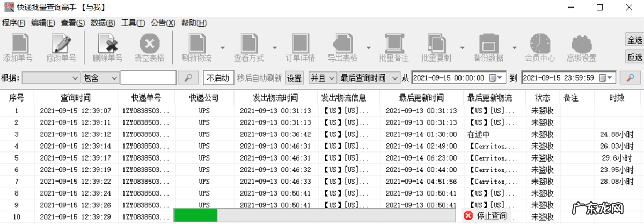The height and width of the screenshot is (224, 644).
Task: Sort by 状态 column header
Action: coord(543,98)
